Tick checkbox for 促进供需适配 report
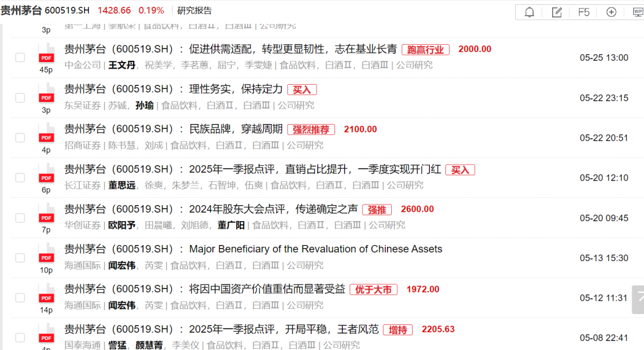644x350 pixels. pos(20,57)
